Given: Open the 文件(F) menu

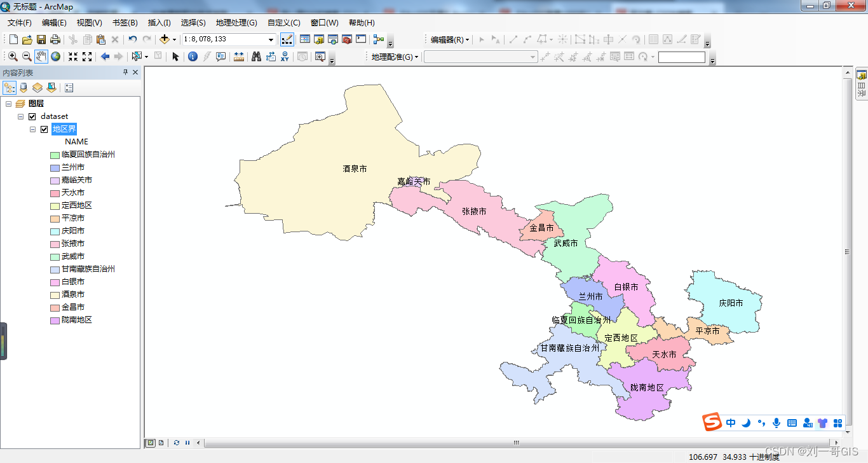Looking at the screenshot, I should coord(20,23).
